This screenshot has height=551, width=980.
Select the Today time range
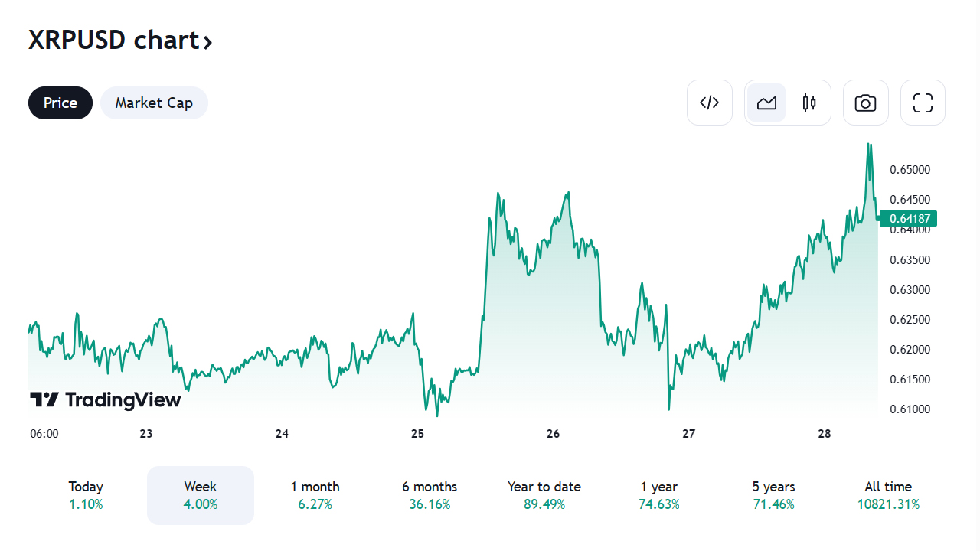click(86, 495)
